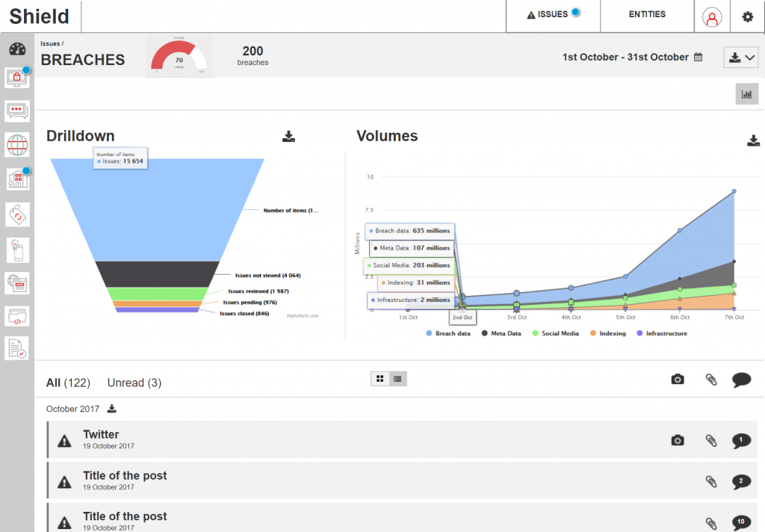Click the settings gear icon
This screenshot has width=765, height=532.
(x=747, y=16)
